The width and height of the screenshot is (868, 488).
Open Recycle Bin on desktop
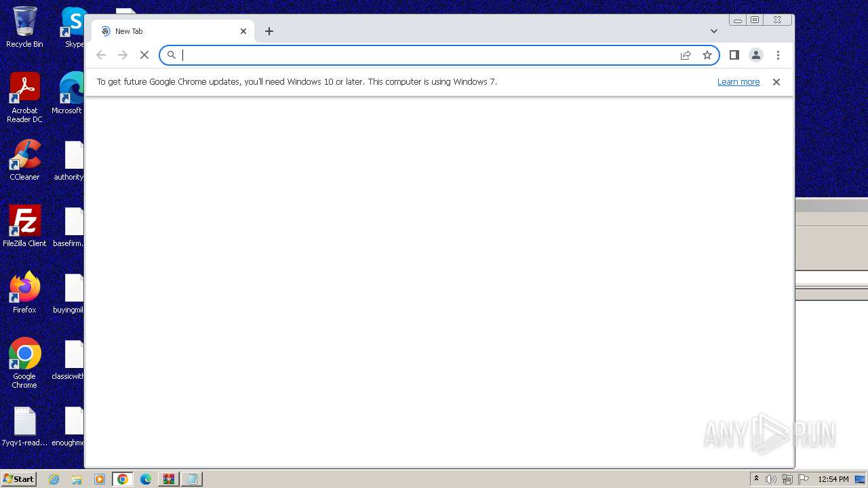pyautogui.click(x=24, y=27)
